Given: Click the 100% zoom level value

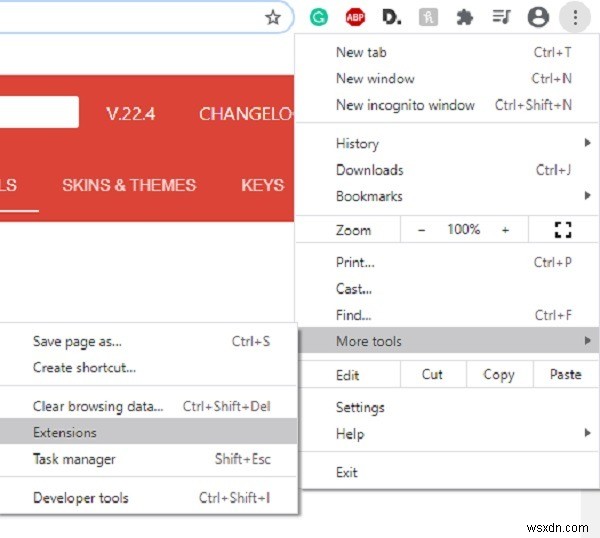Looking at the screenshot, I should click(x=463, y=230).
